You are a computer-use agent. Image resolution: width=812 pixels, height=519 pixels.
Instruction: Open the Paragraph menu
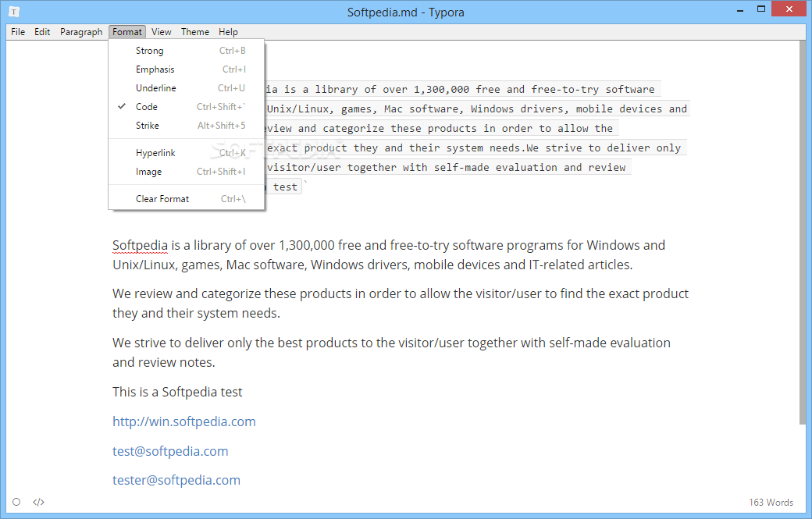point(81,32)
